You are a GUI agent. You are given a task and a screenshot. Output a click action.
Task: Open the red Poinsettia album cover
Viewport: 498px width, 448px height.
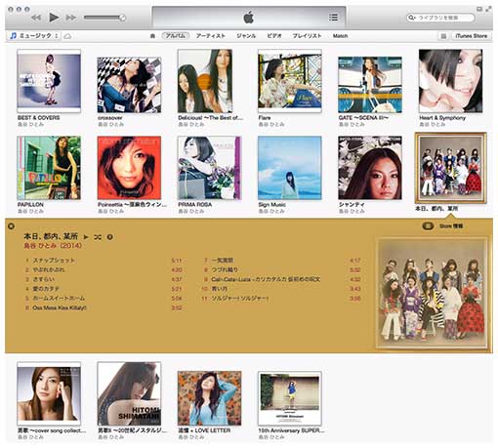click(x=129, y=168)
